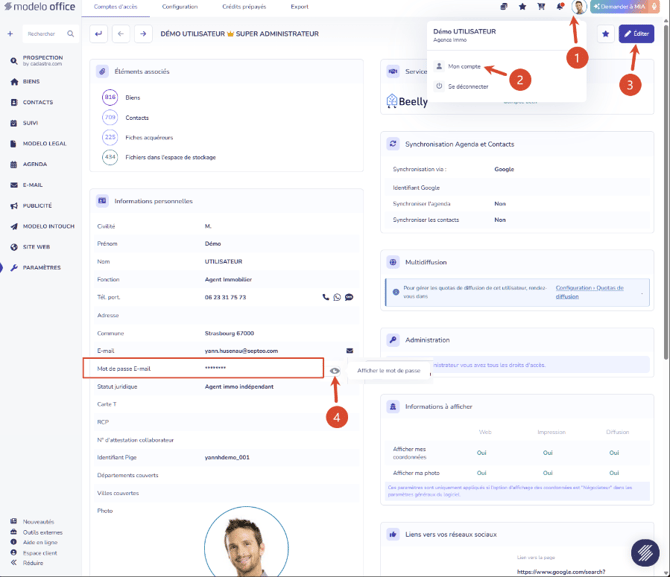Click the phone call icon beside mobile number

pyautogui.click(x=326, y=297)
